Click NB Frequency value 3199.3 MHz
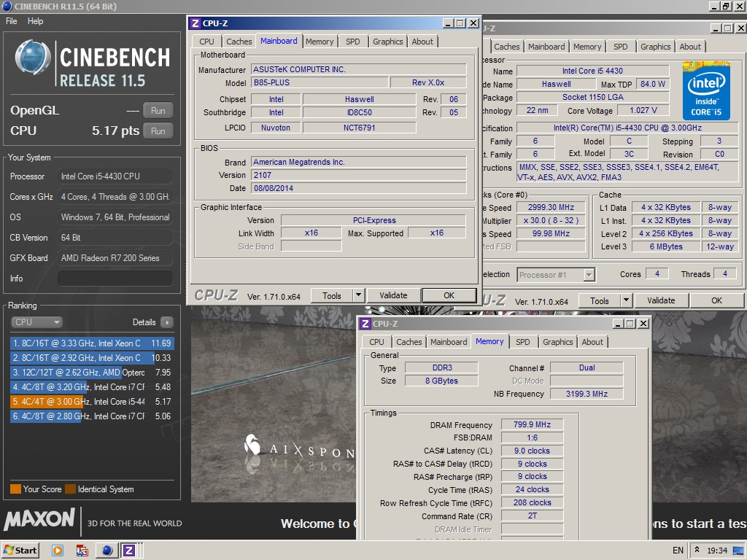Viewport: 747px width, 560px height. pos(587,394)
